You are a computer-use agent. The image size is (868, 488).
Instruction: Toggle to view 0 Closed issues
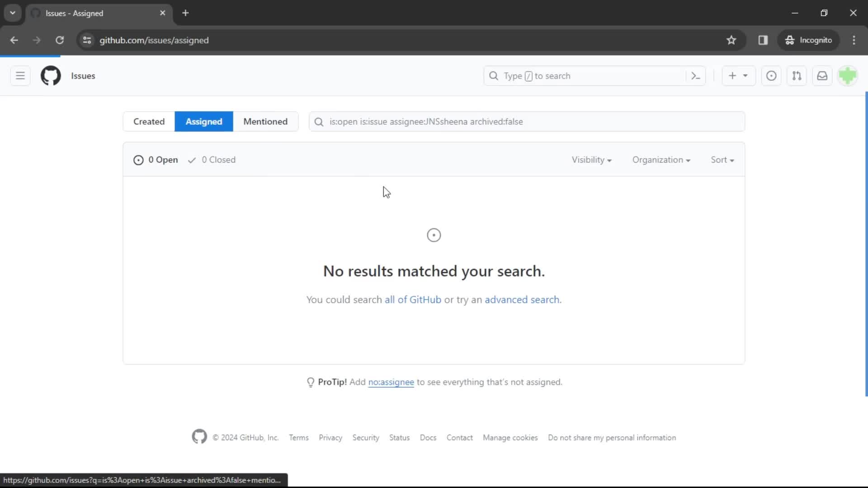[x=212, y=160]
